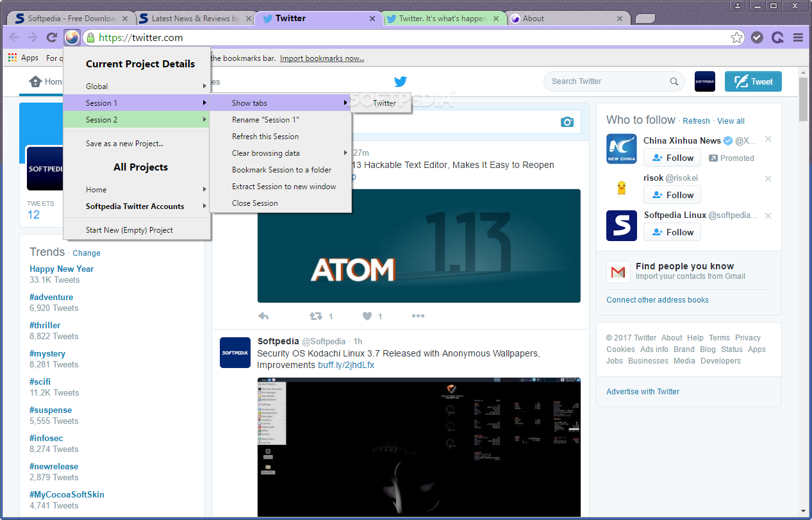
Task: Click View all in Who to follow
Action: pyautogui.click(x=731, y=121)
